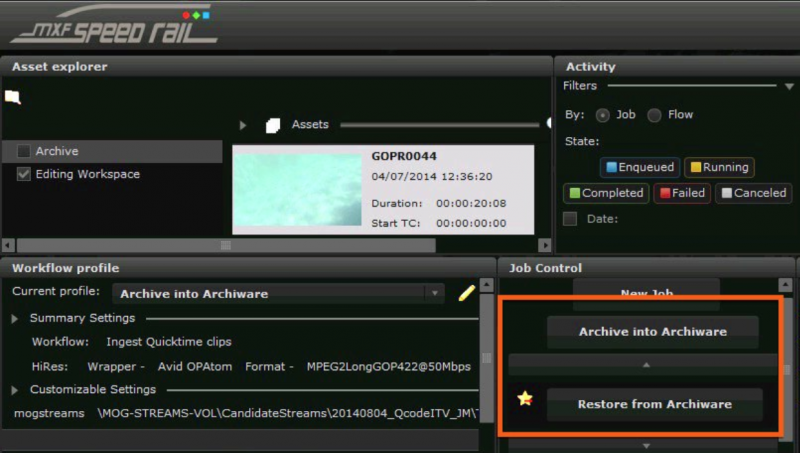Click Asset explorer scroll right arrow
The height and width of the screenshot is (453, 800).
[544, 245]
